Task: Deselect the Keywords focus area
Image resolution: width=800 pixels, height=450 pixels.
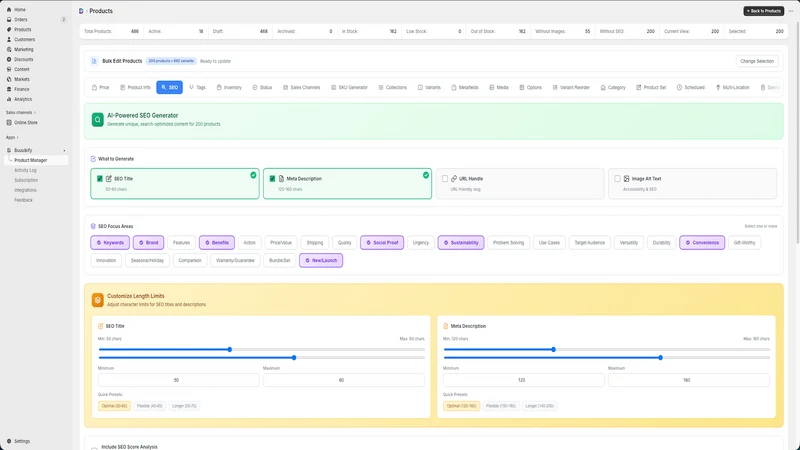Action: point(110,243)
